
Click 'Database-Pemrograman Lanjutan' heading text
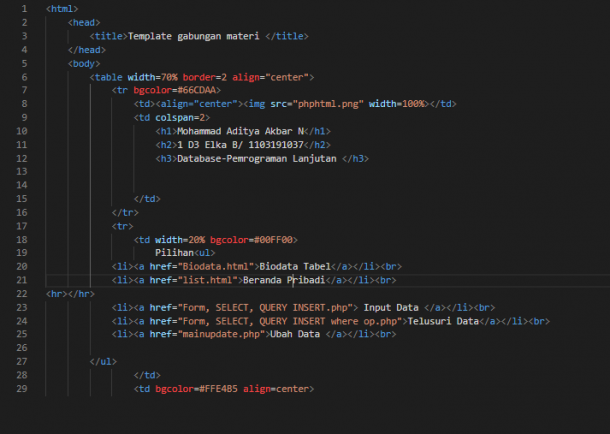[x=257, y=159]
